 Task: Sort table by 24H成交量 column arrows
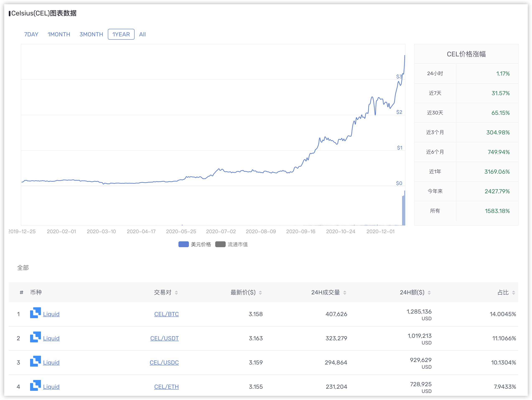click(x=345, y=293)
